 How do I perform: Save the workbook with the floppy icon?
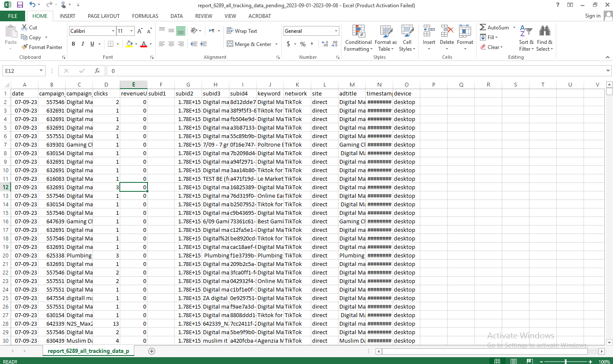pos(20,5)
